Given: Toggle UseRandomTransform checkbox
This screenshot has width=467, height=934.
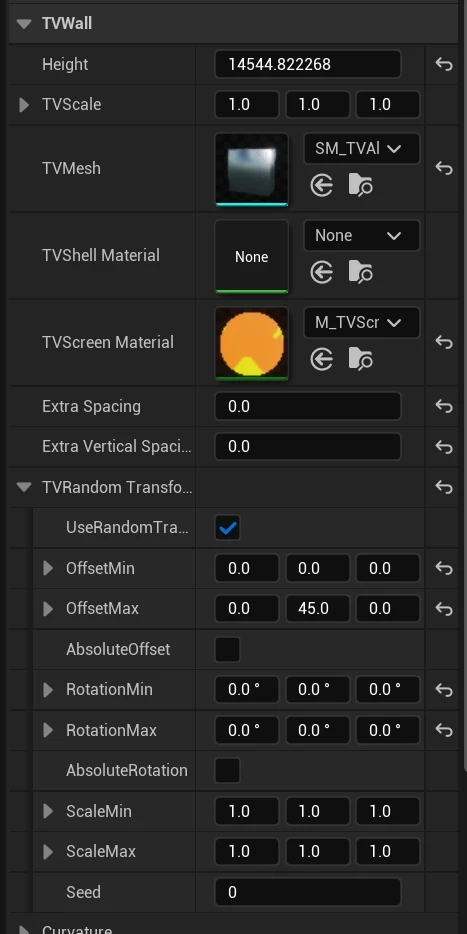Looking at the screenshot, I should coord(228,528).
